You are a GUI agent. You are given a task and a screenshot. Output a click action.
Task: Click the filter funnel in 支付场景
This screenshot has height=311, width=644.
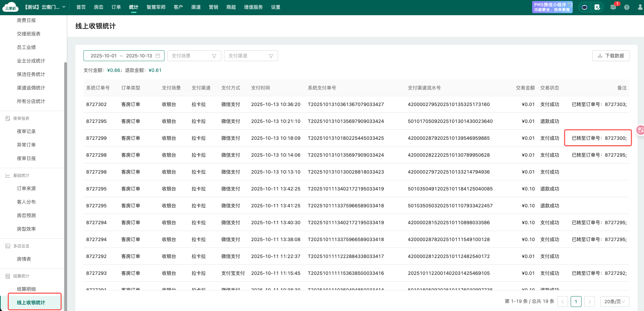click(x=214, y=56)
